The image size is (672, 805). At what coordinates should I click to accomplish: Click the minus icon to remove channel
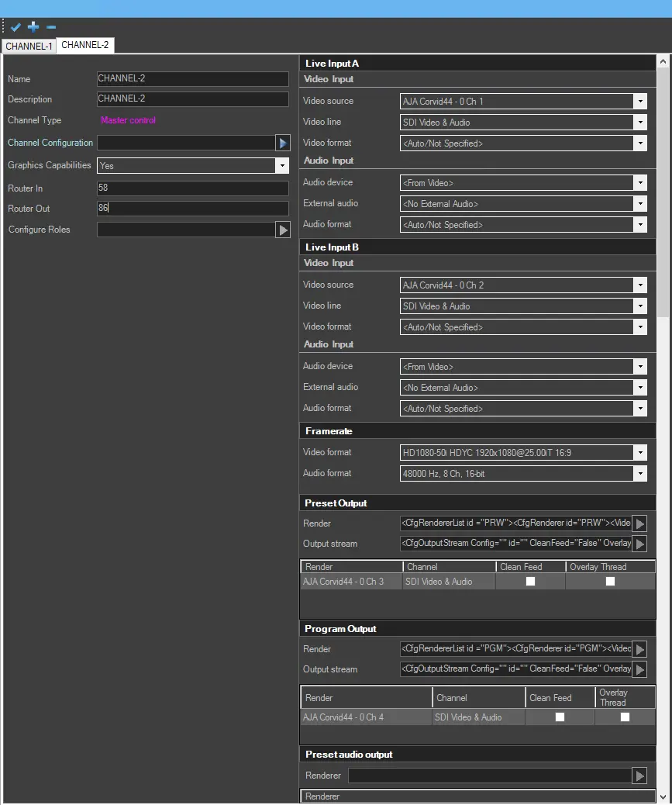click(x=51, y=27)
